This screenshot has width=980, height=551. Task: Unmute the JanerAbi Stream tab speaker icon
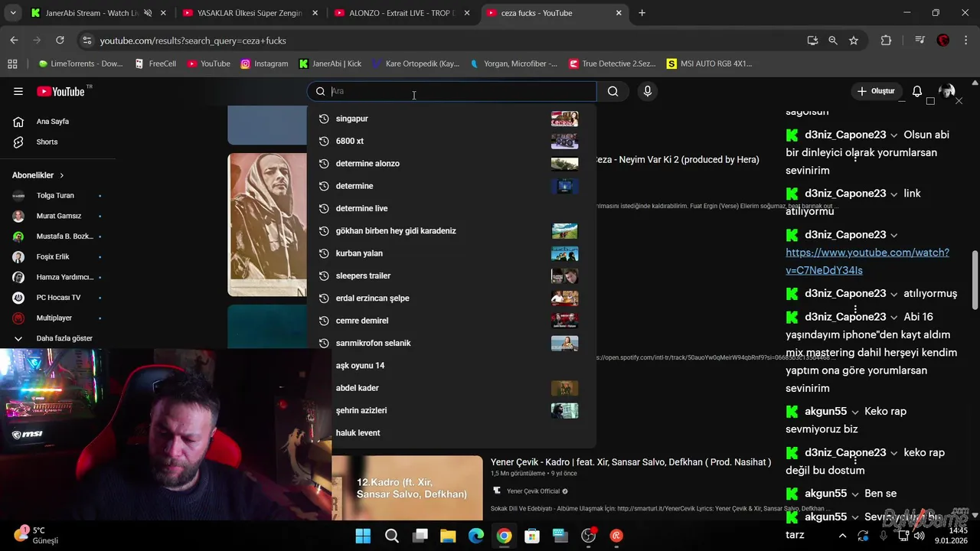point(148,13)
